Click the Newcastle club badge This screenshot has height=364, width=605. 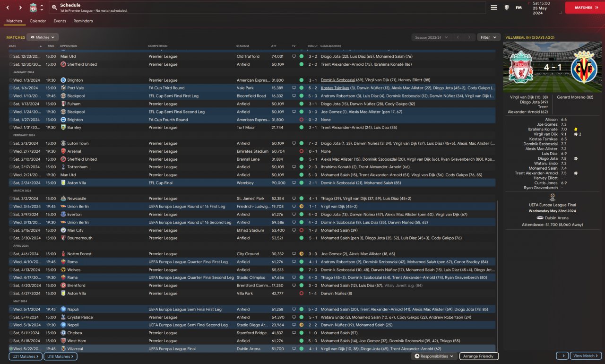point(63,199)
